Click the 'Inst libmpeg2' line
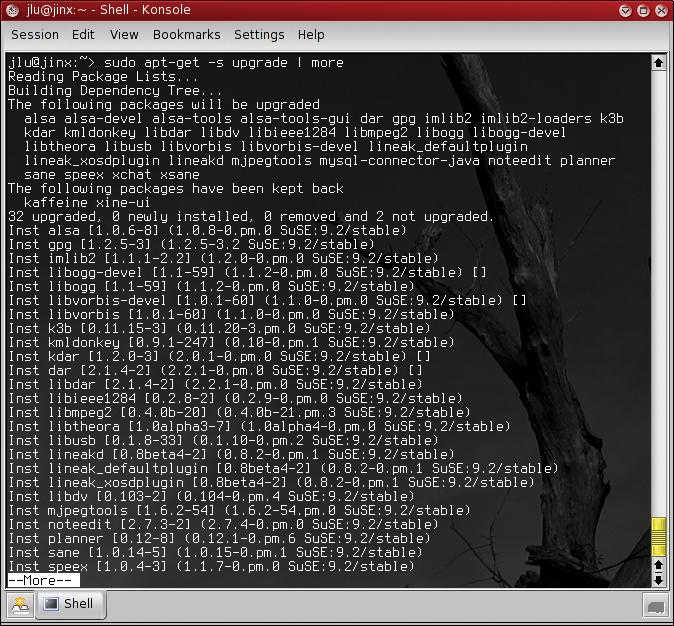Viewport: 674px width, 626px height. click(x=239, y=412)
